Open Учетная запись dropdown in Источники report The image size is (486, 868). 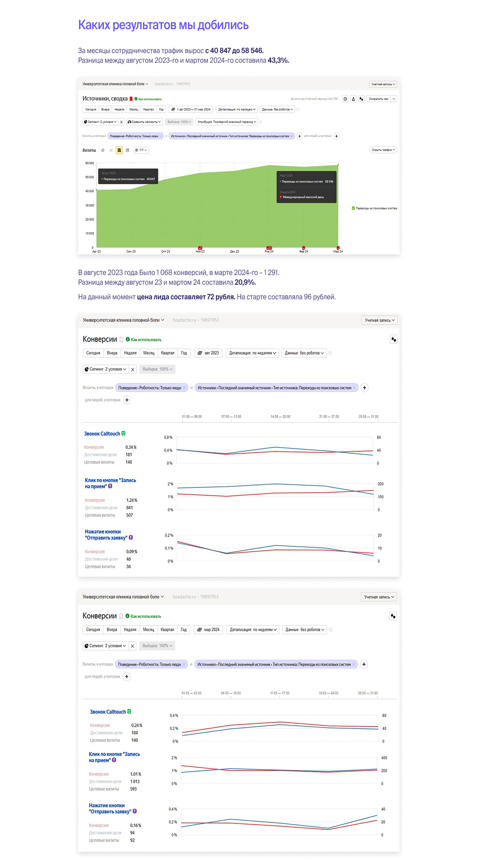(383, 84)
